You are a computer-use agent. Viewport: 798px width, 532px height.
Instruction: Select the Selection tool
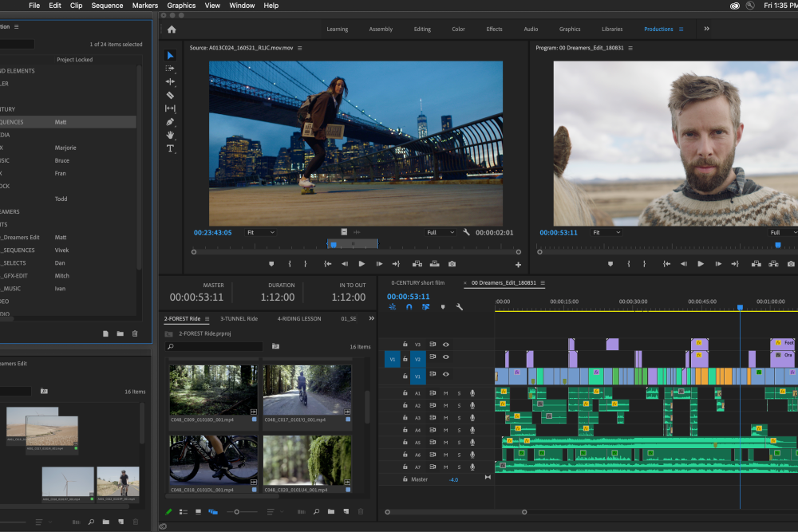[x=169, y=55]
